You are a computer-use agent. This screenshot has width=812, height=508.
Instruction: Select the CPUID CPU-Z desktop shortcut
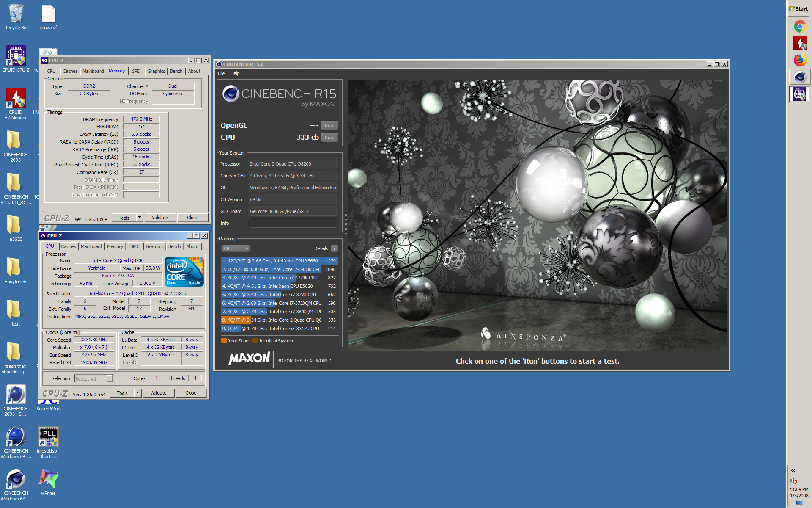16,59
